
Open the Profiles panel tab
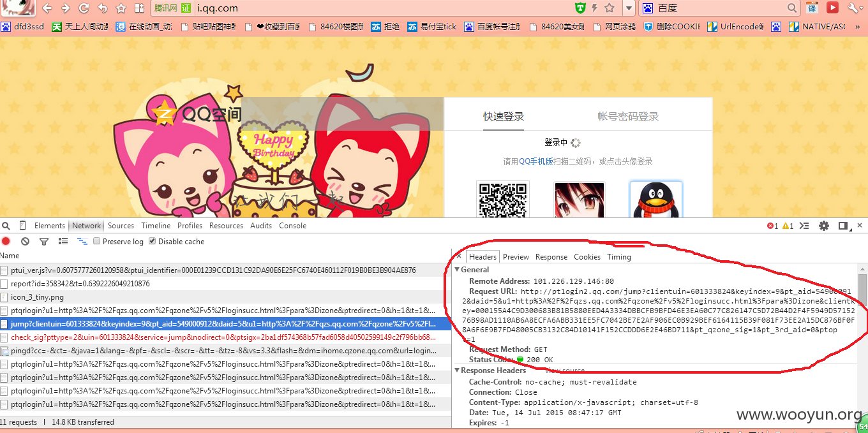click(190, 226)
